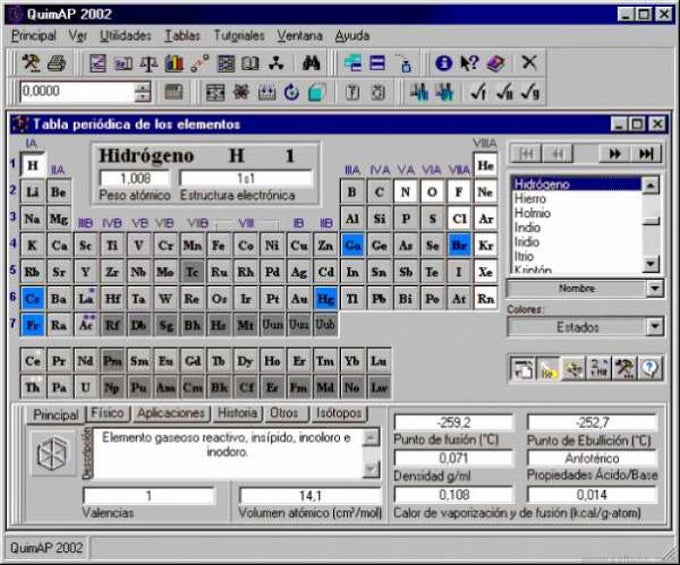Open the blue info icon

[x=443, y=63]
